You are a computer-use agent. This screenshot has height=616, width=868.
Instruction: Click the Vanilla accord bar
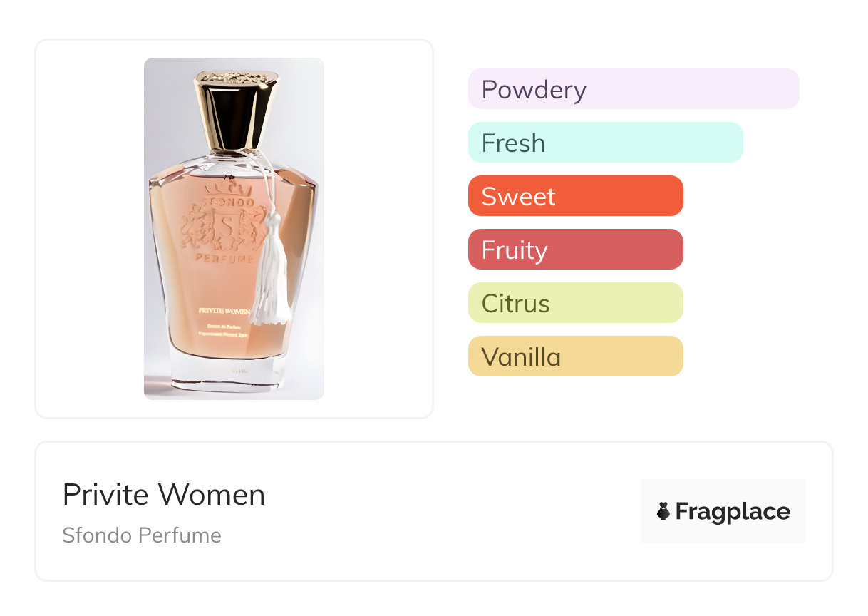pyautogui.click(x=575, y=356)
